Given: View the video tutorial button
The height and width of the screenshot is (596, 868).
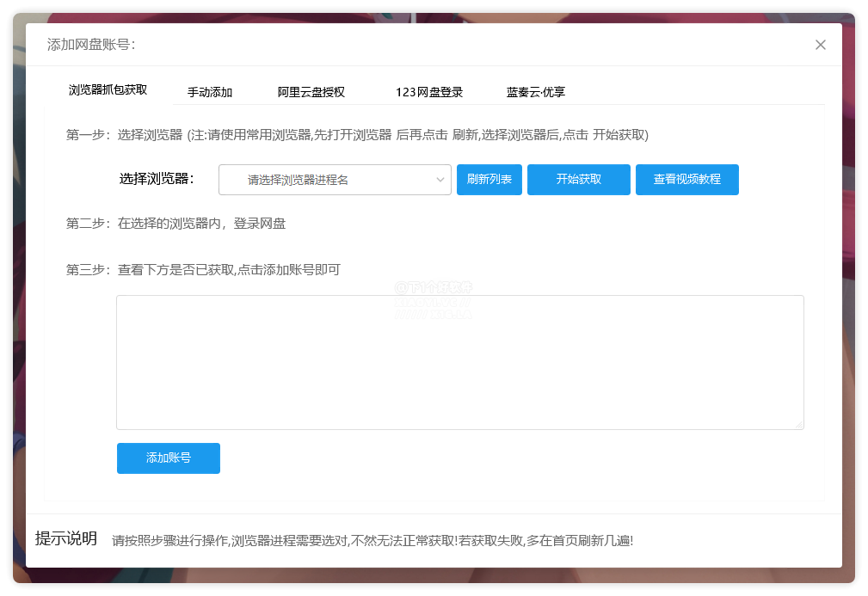Looking at the screenshot, I should pyautogui.click(x=686, y=180).
